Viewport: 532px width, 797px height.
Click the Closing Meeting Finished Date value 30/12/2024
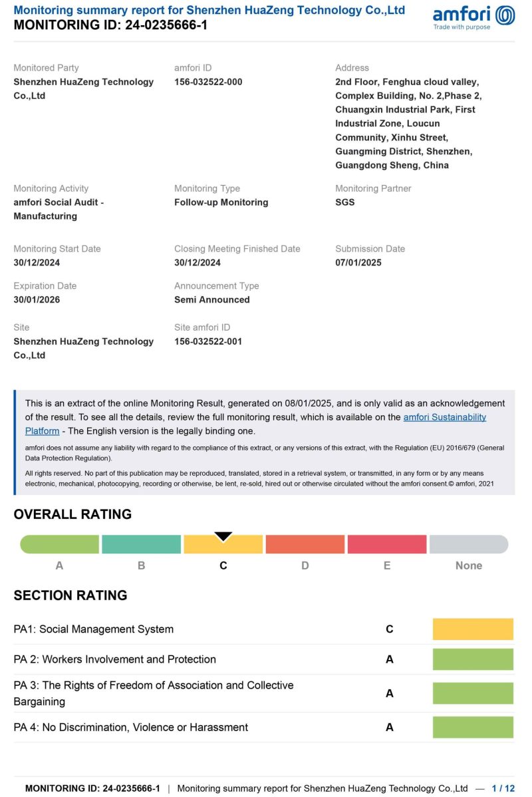pos(198,263)
